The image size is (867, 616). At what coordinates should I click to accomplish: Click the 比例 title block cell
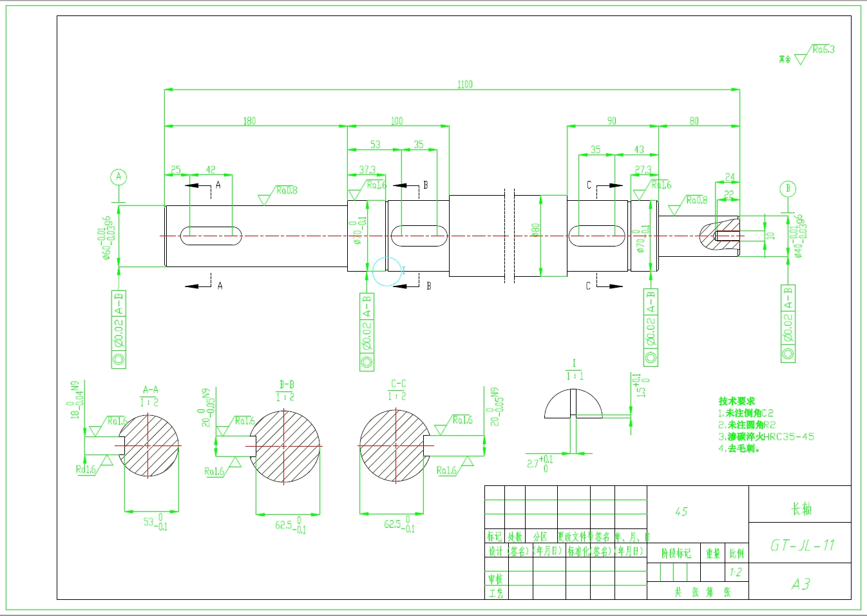(x=737, y=554)
